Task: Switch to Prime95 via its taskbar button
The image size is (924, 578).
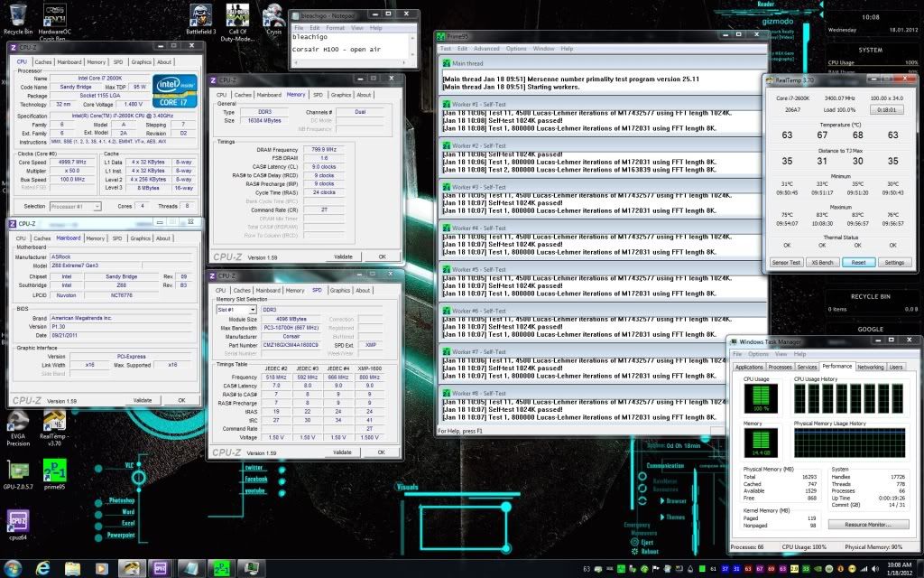Action: pyautogui.click(x=221, y=569)
